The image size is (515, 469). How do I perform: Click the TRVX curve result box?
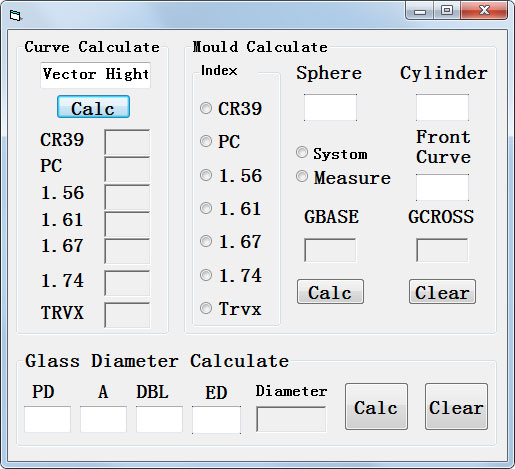click(x=127, y=315)
